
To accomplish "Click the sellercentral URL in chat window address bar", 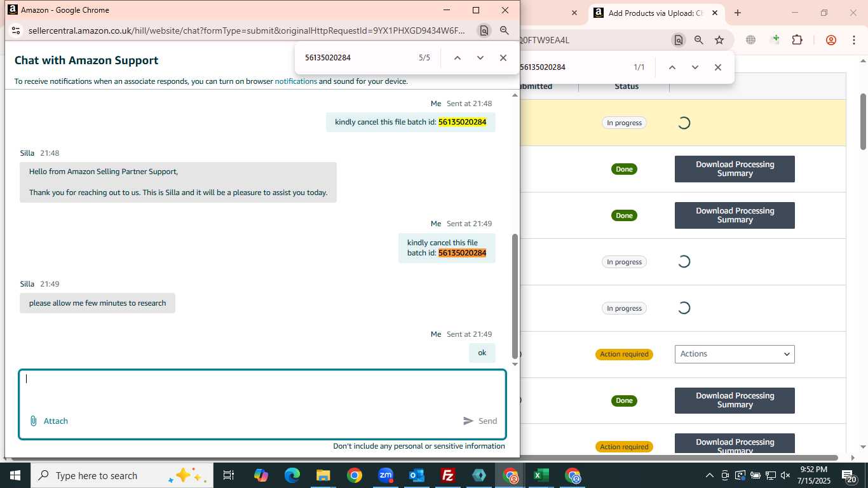I will 247,30.
